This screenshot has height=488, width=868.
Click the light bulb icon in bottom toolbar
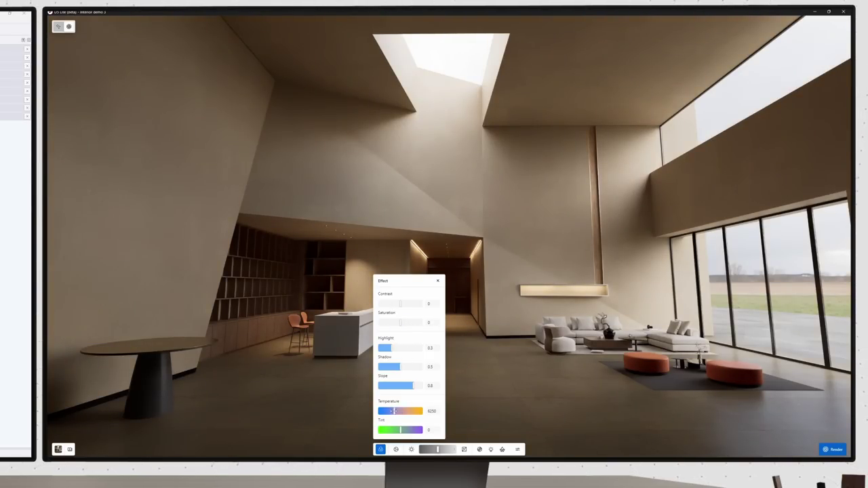pos(491,449)
